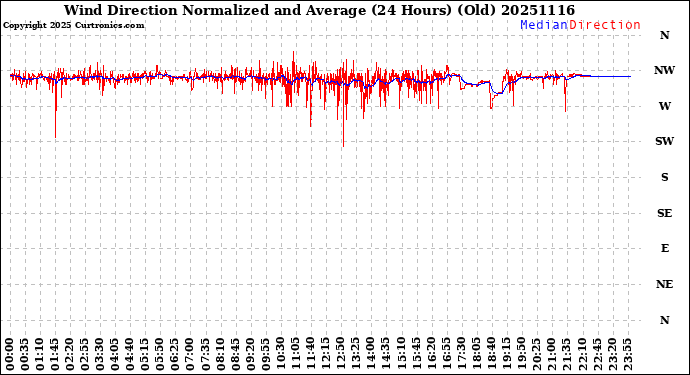Click the 08:10 time label
This screenshot has width=690, height=375.
pyautogui.click(x=221, y=354)
